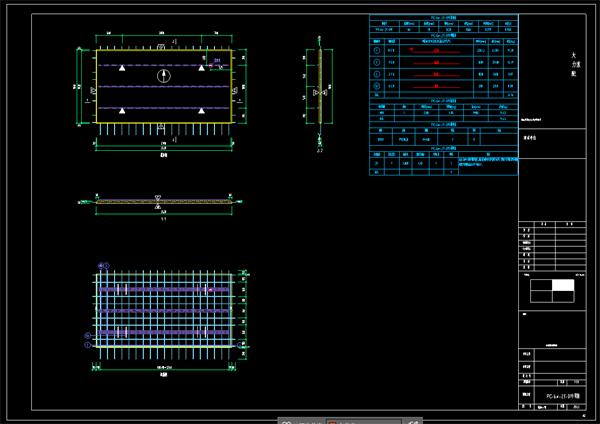Pick the upper-right white lifting-point triangle in the top plan
600x424 pixels.
(201, 68)
